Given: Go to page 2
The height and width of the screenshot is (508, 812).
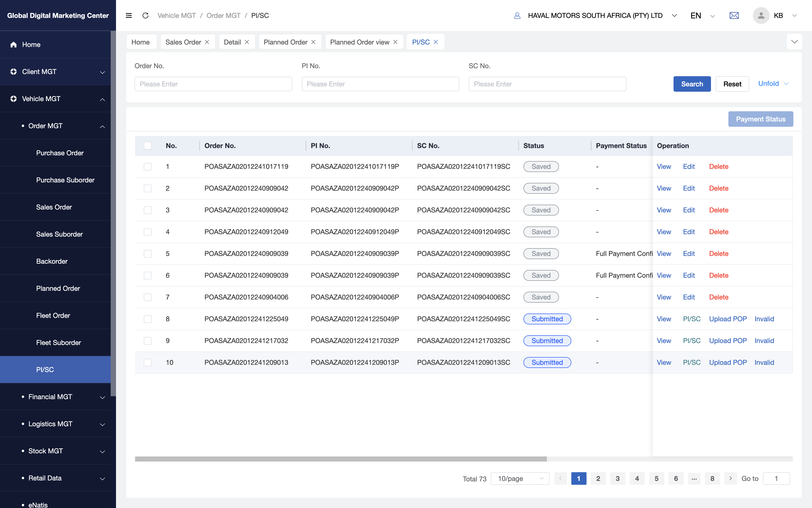Looking at the screenshot, I should (x=598, y=478).
